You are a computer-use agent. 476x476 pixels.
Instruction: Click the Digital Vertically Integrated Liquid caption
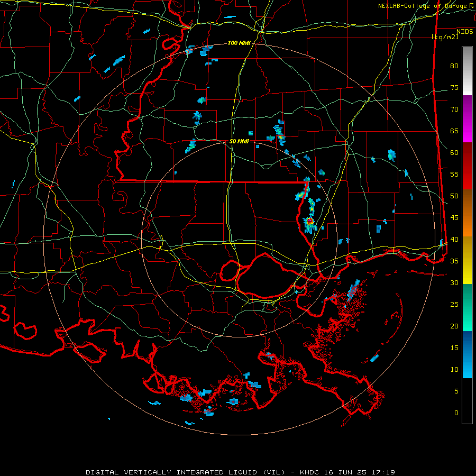tap(240, 472)
